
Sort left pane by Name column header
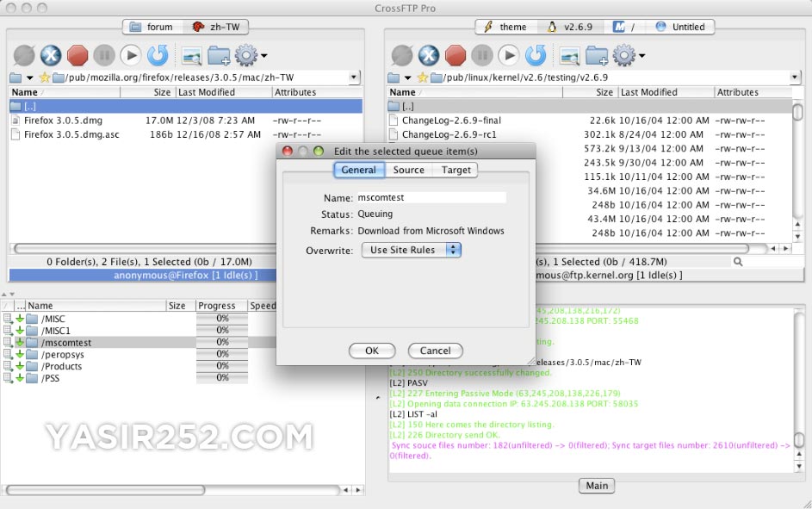click(65, 92)
